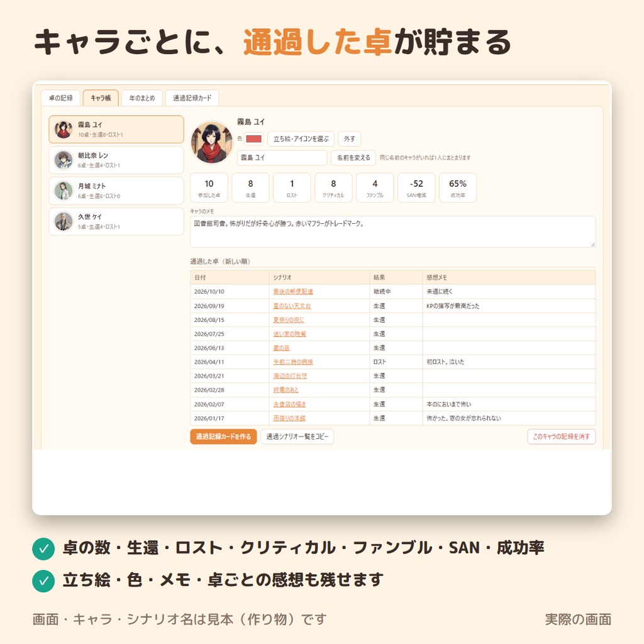The height and width of the screenshot is (644, 644).
Task: Click the SAN増減 stat card showing -52
Action: click(416, 187)
